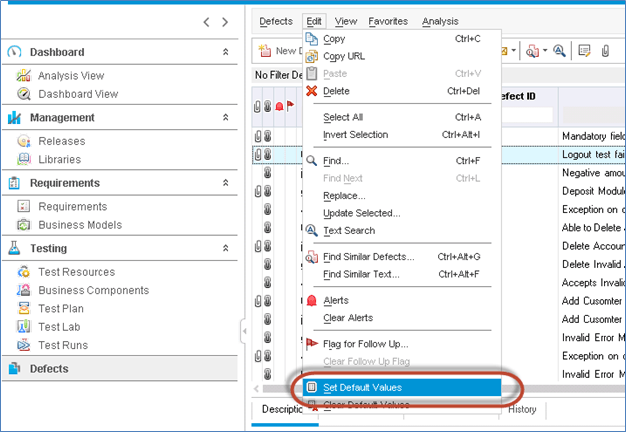Open the Libraries module
Screen dimensions: 626x432
click(59, 160)
